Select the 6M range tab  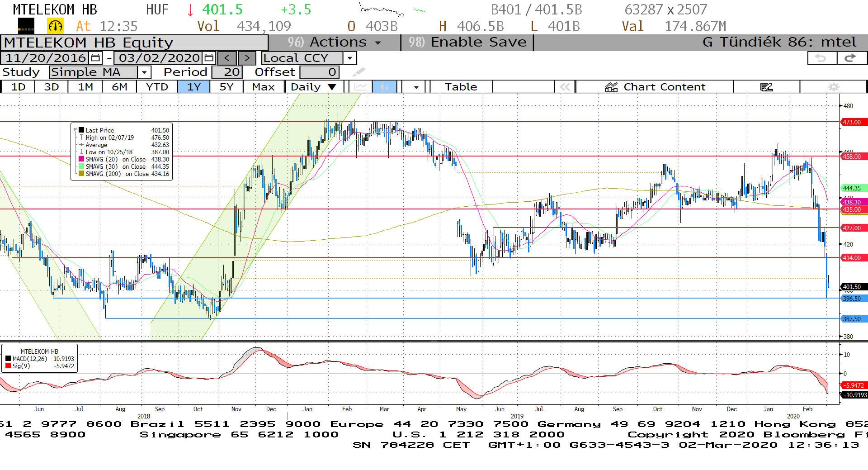(119, 87)
